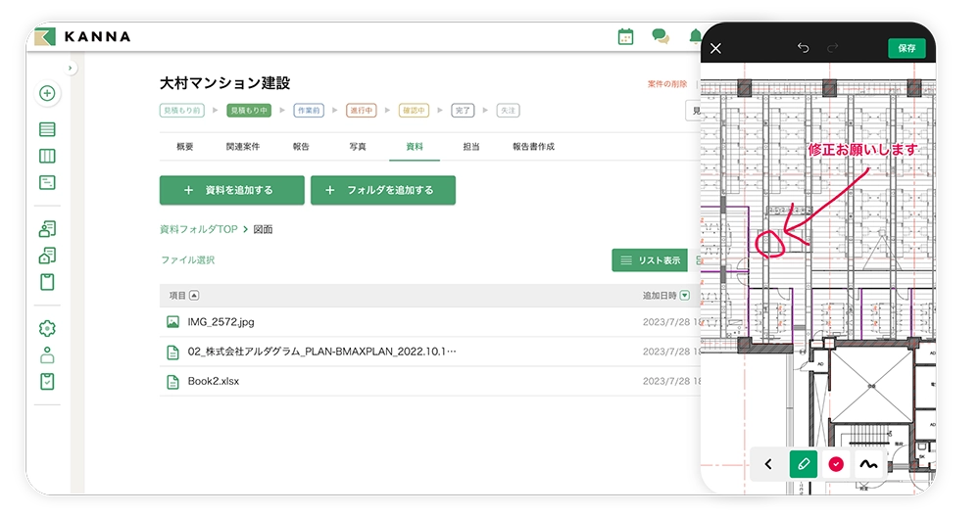980x517 pixels.
Task: Select the 資料 tab
Action: pos(415,147)
